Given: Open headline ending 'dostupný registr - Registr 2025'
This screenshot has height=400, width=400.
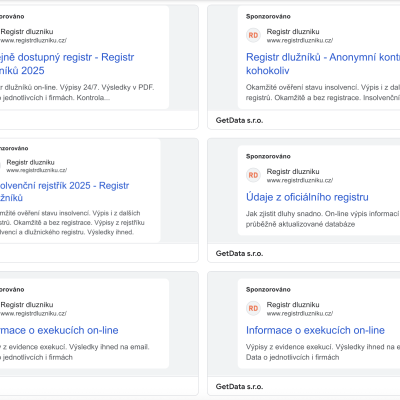Looking at the screenshot, I should [67, 64].
